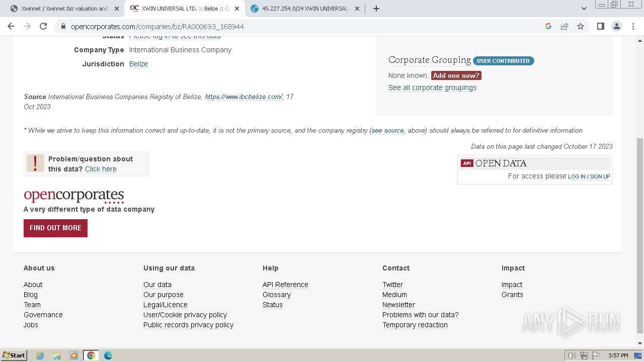This screenshot has width=644, height=362.
Task: Open the Team footer link
Action: click(x=32, y=305)
